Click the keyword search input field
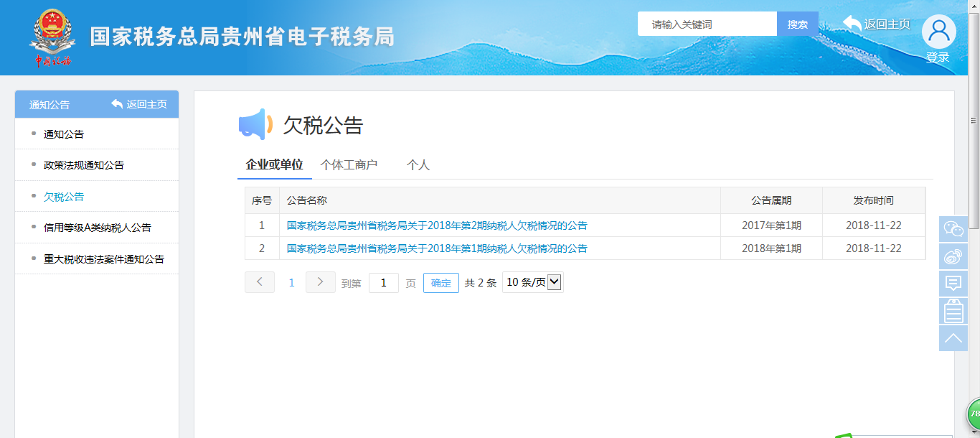The height and width of the screenshot is (438, 980). (x=707, y=24)
